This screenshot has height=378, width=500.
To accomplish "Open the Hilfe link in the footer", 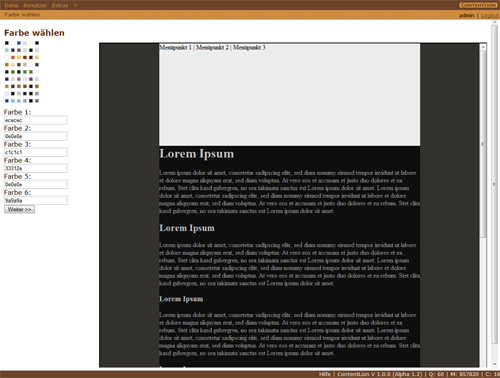I will coord(324,374).
